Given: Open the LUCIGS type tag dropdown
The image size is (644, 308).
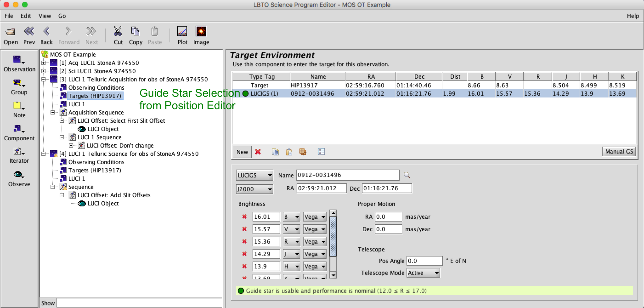Looking at the screenshot, I should [254, 175].
